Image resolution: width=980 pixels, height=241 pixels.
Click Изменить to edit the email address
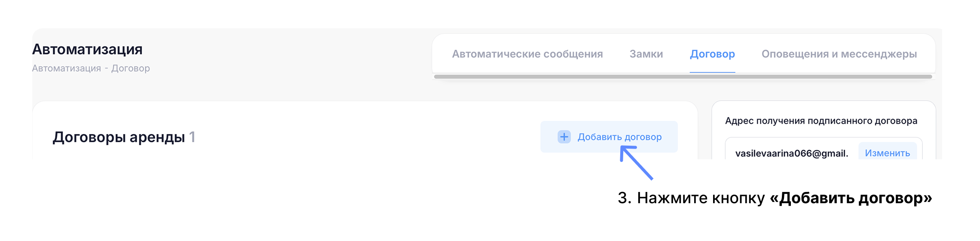pyautogui.click(x=887, y=153)
